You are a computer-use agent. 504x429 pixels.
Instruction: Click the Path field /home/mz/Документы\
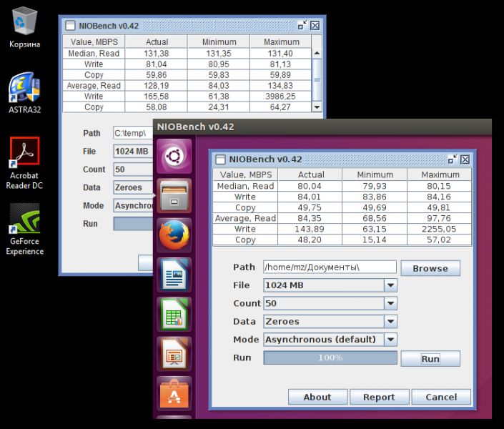[330, 267]
